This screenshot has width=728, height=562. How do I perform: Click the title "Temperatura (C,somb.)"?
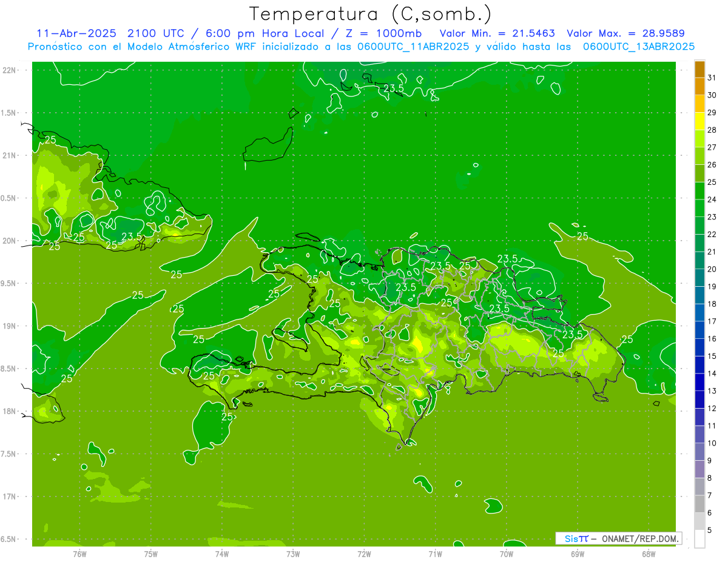point(371,14)
